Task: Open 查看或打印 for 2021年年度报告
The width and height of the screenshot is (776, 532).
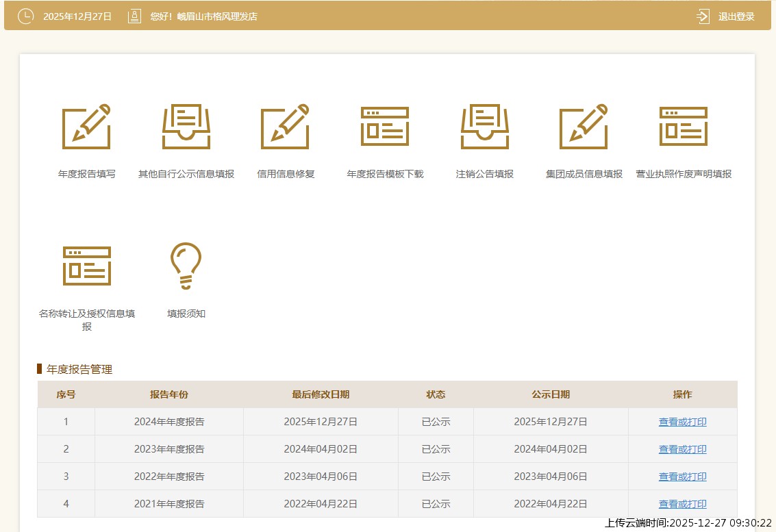Action: tap(682, 504)
